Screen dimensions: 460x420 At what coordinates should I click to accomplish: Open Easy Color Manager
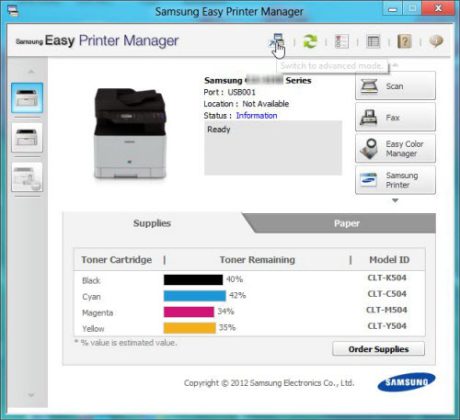click(x=395, y=149)
